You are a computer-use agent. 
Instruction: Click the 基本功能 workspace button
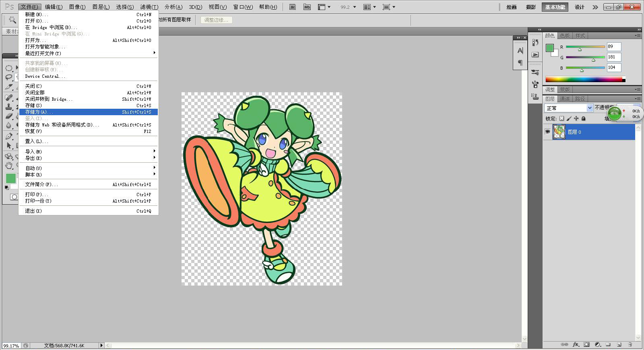[x=555, y=7]
